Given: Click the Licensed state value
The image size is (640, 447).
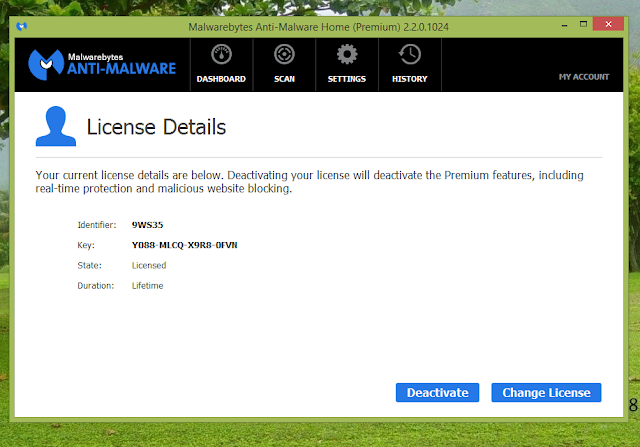Looking at the screenshot, I should 149,265.
